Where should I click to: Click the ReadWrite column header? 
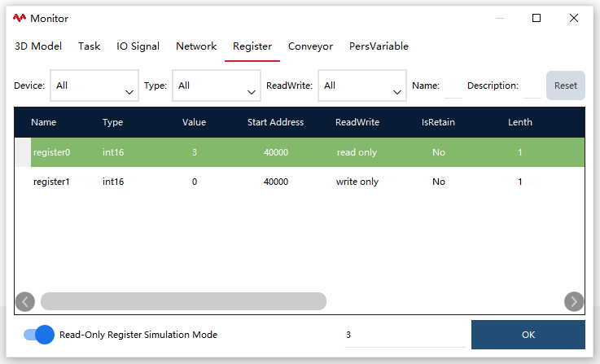point(357,122)
